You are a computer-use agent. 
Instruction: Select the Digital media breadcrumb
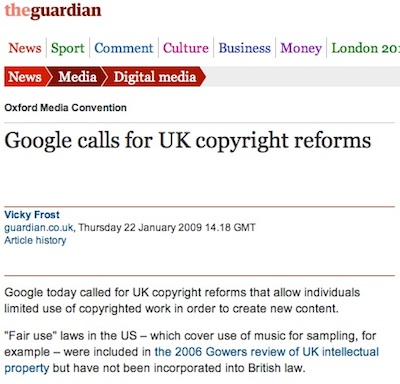pos(155,77)
